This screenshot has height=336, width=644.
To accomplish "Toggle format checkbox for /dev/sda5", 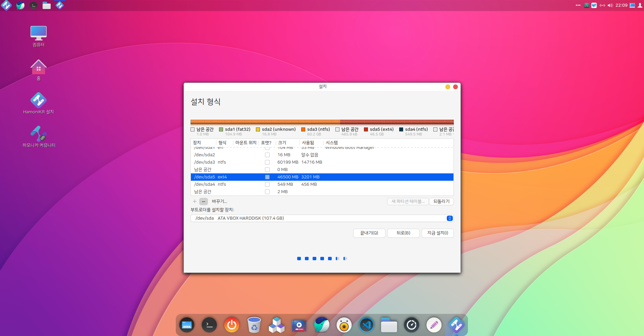I will [x=267, y=177].
